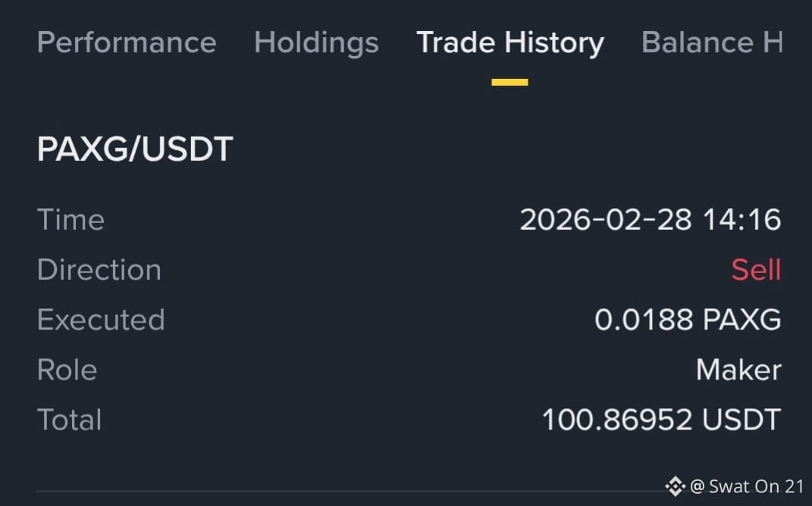Open the Balance History tab
This screenshot has height=506, width=812.
[x=711, y=42]
